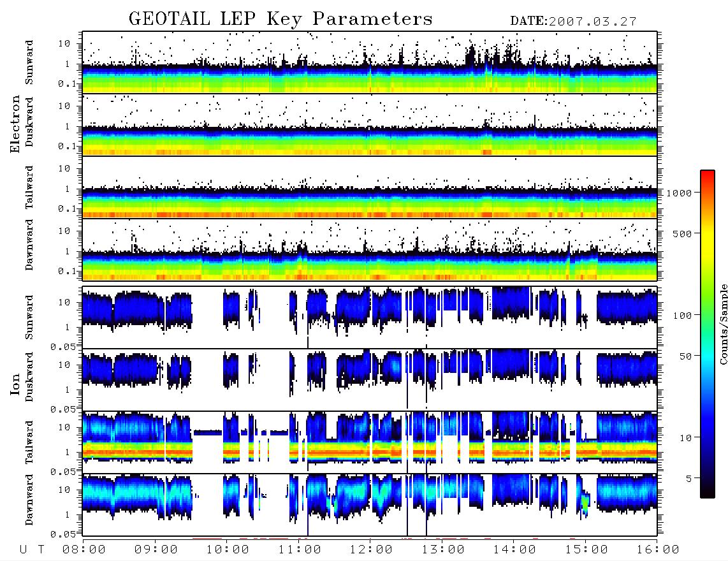Viewport: 728px width, 561px height.
Task: Click the "0.1" tick of Electron Sunward panel
Action: tap(67, 84)
